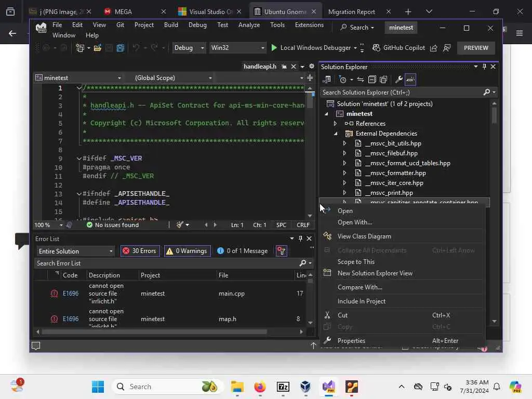Screen dimensions: 532x399
Task: Click the Undo arrow icon
Action: click(x=136, y=48)
